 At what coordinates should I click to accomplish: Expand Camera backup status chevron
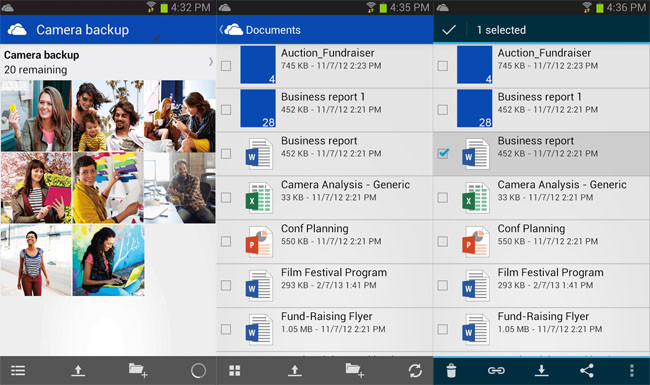[211, 62]
